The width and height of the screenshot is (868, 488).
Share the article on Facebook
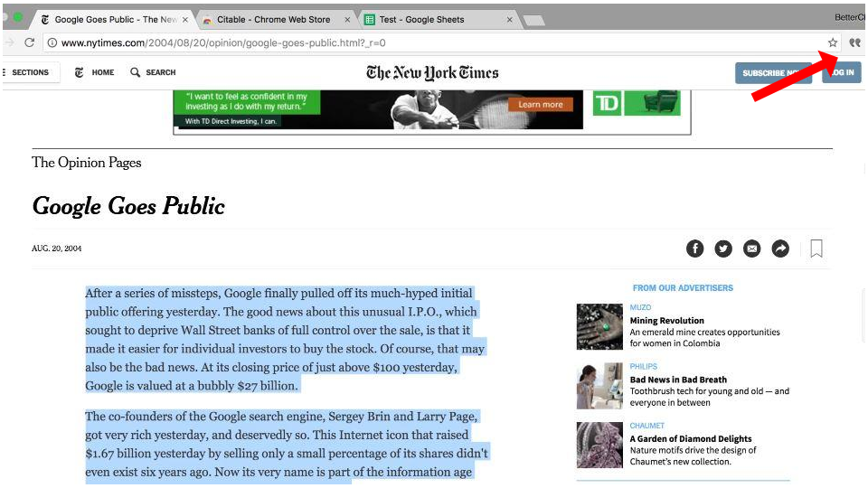pyautogui.click(x=694, y=249)
